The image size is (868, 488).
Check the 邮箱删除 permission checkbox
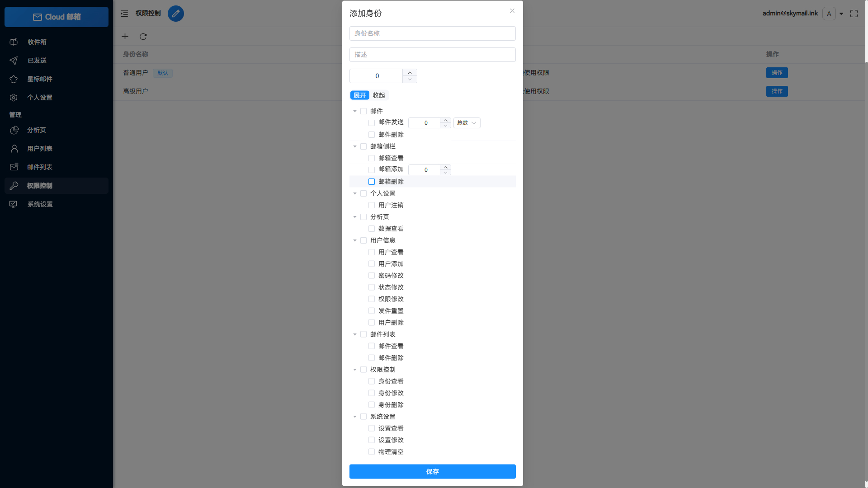point(372,181)
